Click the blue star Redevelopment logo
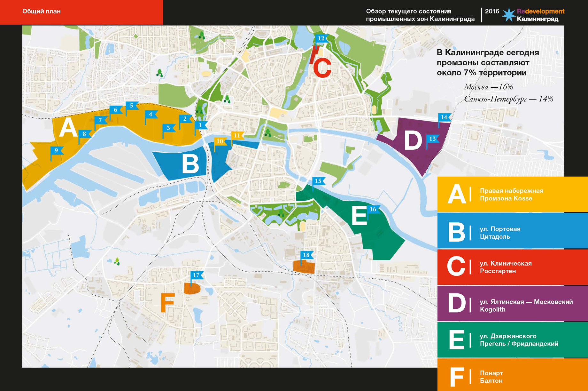The height and width of the screenshot is (391, 588). 509,15
